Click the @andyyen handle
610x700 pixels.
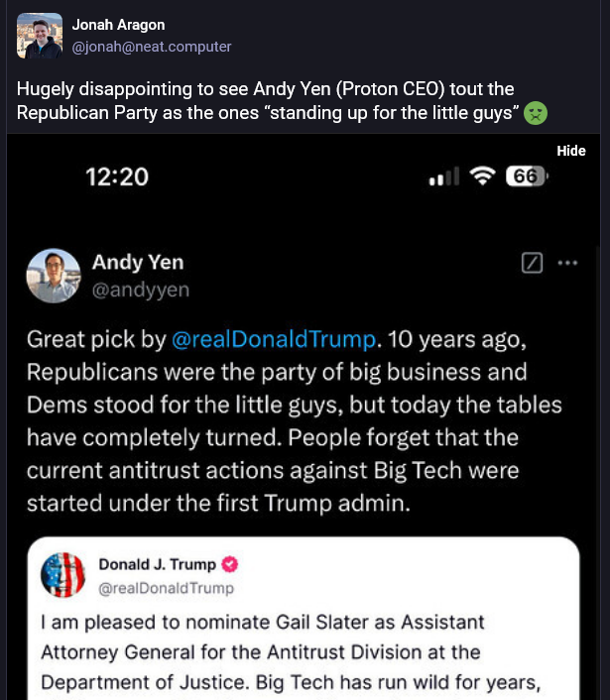141,290
